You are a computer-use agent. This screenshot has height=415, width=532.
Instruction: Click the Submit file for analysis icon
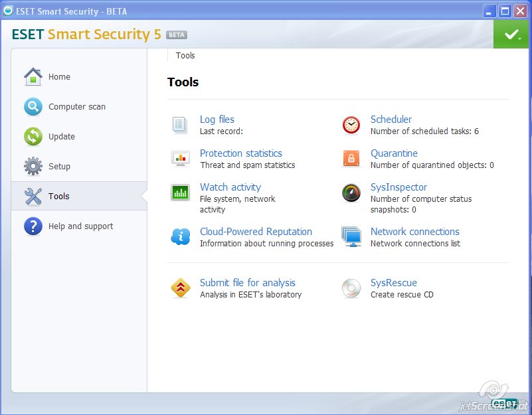[x=181, y=288]
